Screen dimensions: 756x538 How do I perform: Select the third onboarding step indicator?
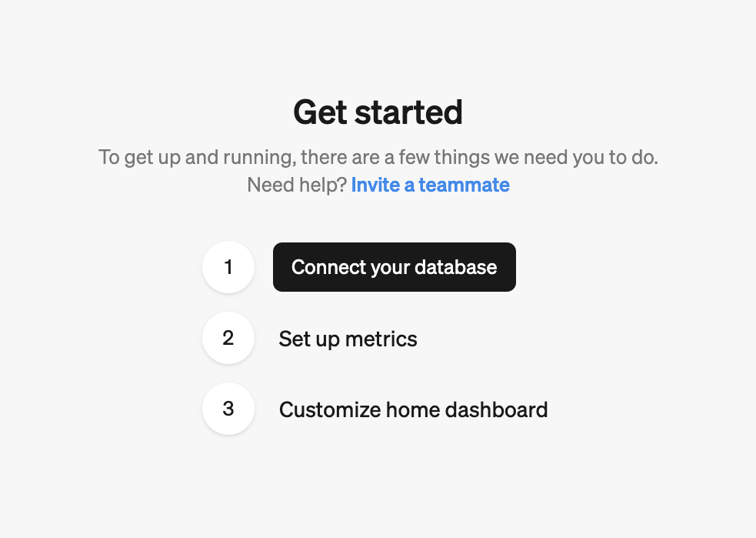(x=228, y=409)
